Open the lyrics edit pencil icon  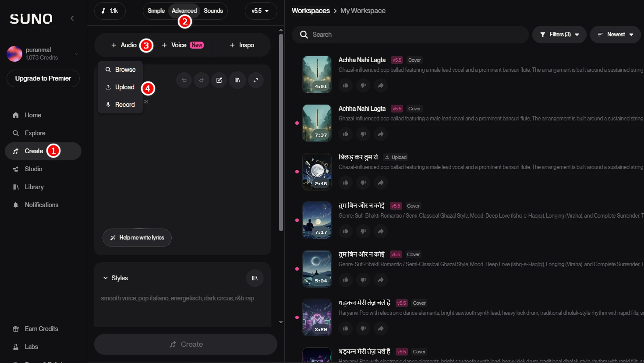pyautogui.click(x=219, y=80)
